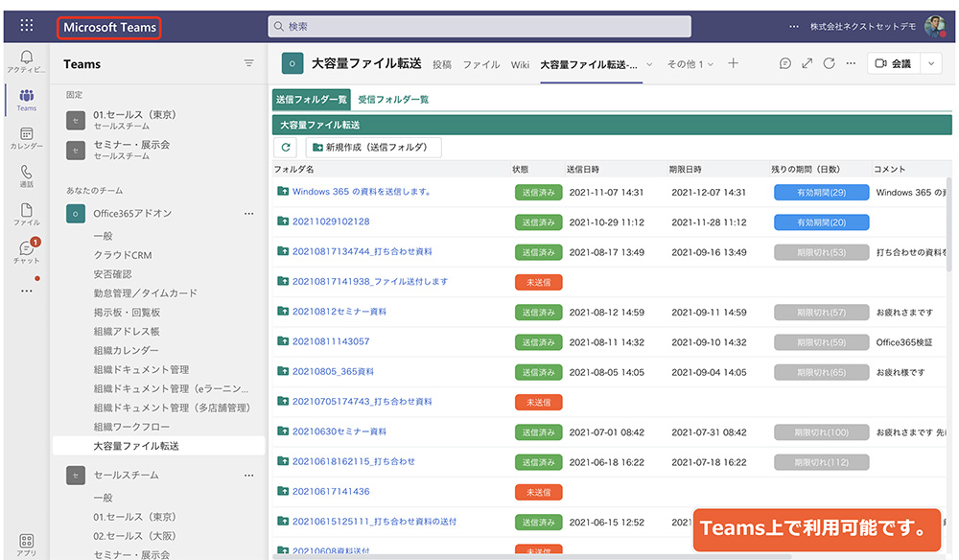Click the 会議 meeting button
Screen dimensions: 959x560
894,63
